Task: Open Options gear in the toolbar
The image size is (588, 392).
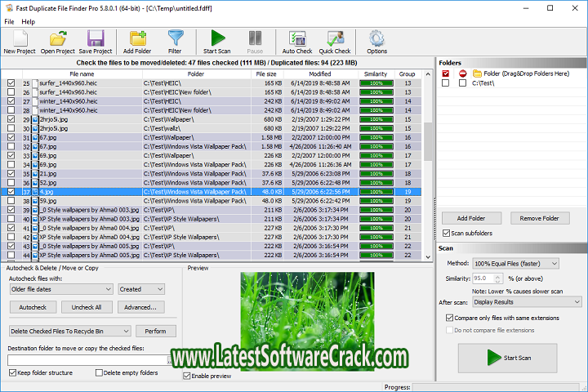Action: [x=376, y=38]
